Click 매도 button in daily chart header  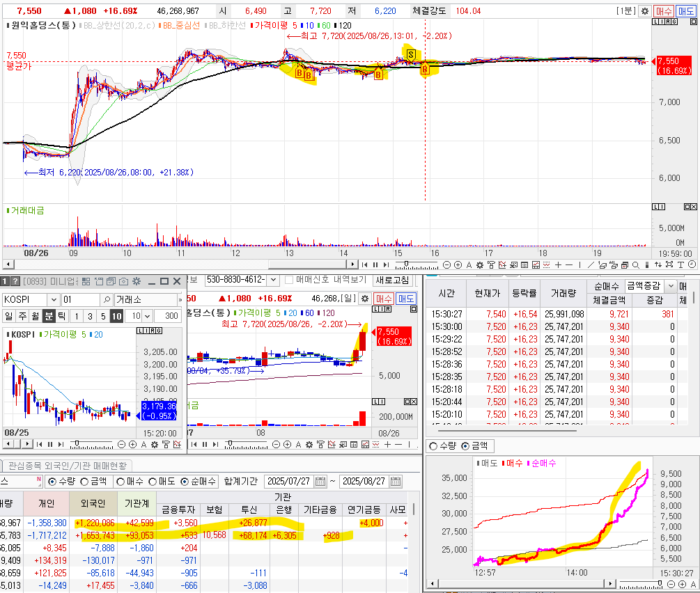(x=405, y=299)
